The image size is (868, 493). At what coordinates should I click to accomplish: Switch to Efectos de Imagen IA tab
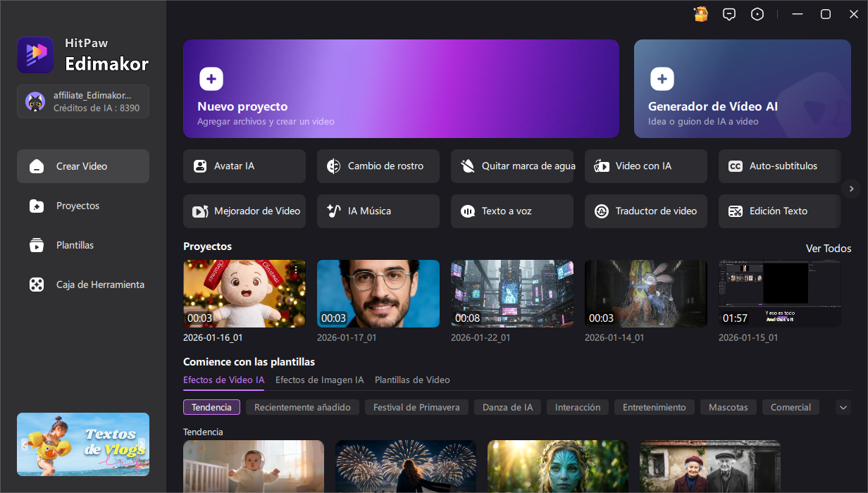[319, 380]
